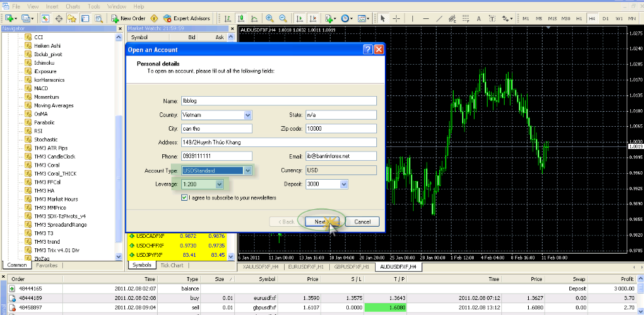The width and height of the screenshot is (644, 315).
Task: Select the D1 timeframe button
Action: tap(606, 18)
